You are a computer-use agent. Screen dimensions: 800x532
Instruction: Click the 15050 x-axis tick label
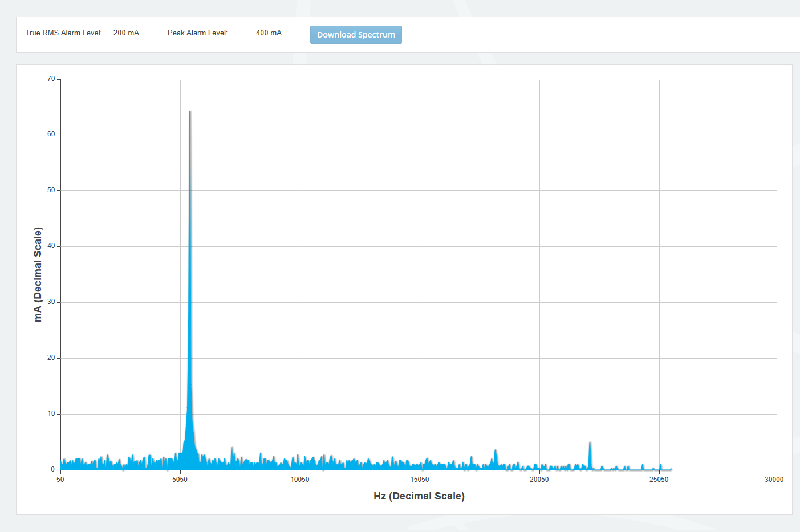point(420,480)
